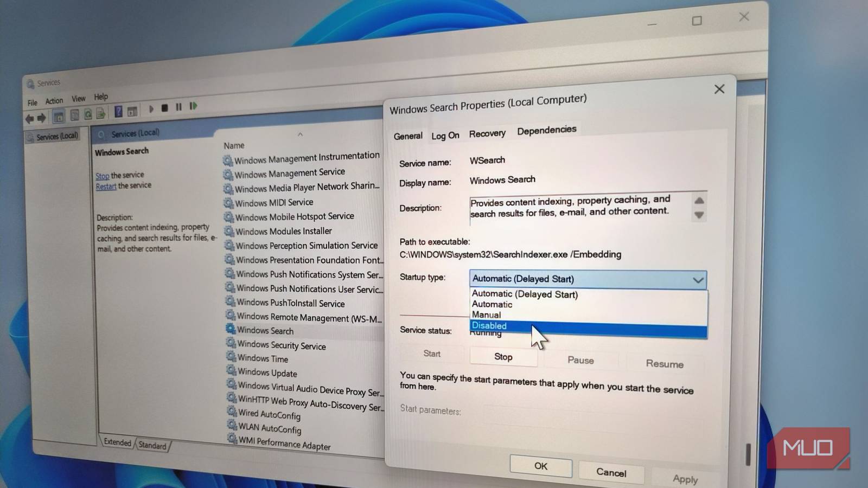This screenshot has width=868, height=488.
Task: Choose Disabled from the startup type list
Action: [489, 325]
